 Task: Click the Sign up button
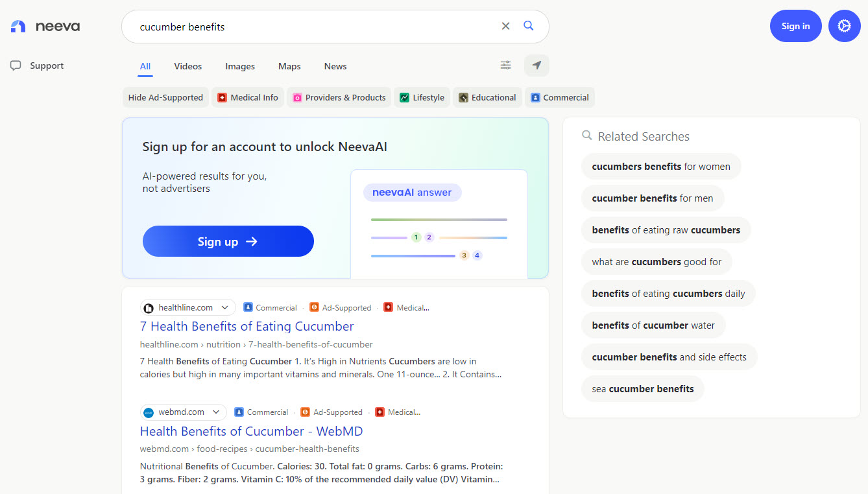[228, 241]
